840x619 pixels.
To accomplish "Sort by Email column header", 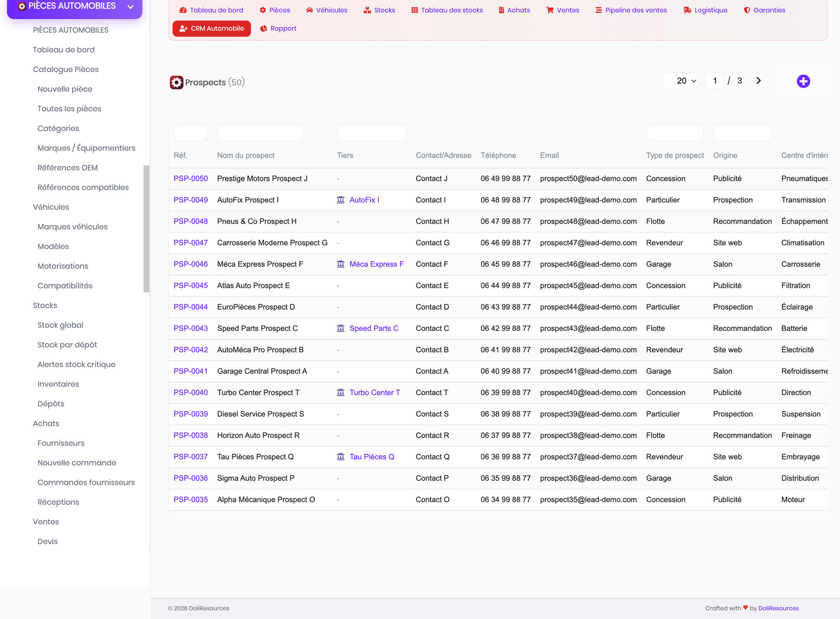I will click(x=549, y=155).
